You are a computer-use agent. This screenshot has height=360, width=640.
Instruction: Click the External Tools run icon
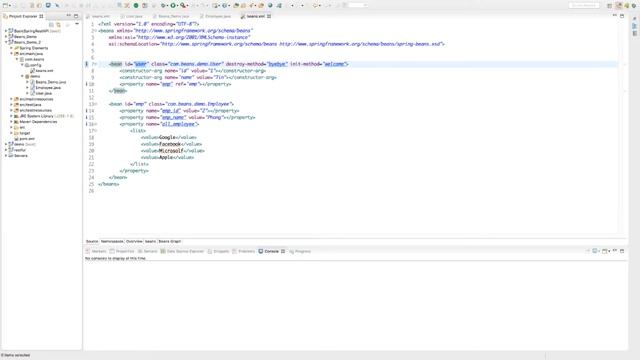[x=183, y=5]
